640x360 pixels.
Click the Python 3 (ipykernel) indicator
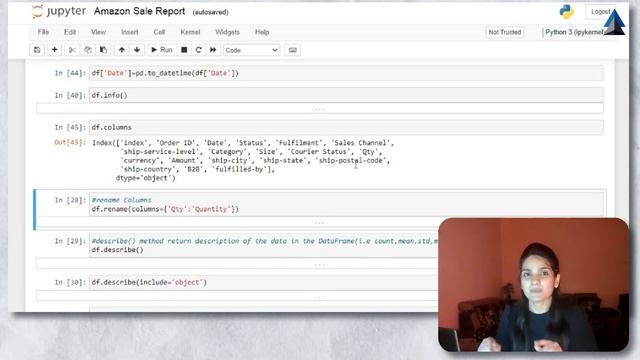click(x=575, y=32)
